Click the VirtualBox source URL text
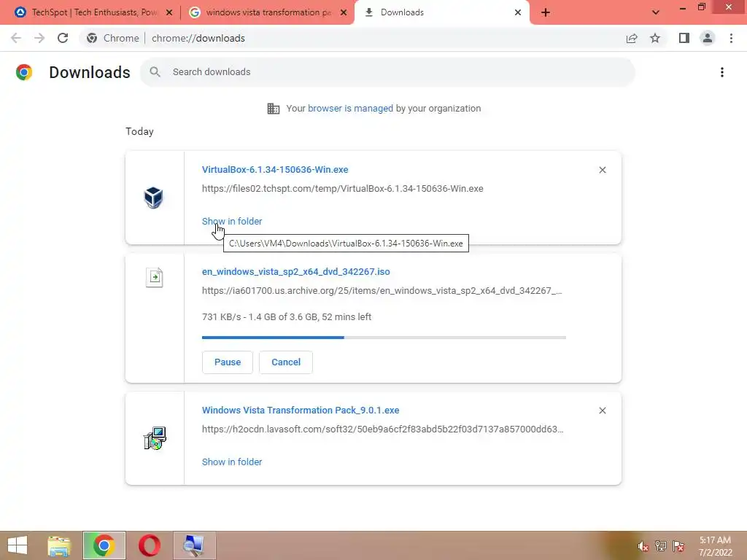The height and width of the screenshot is (560, 747). [x=343, y=189]
